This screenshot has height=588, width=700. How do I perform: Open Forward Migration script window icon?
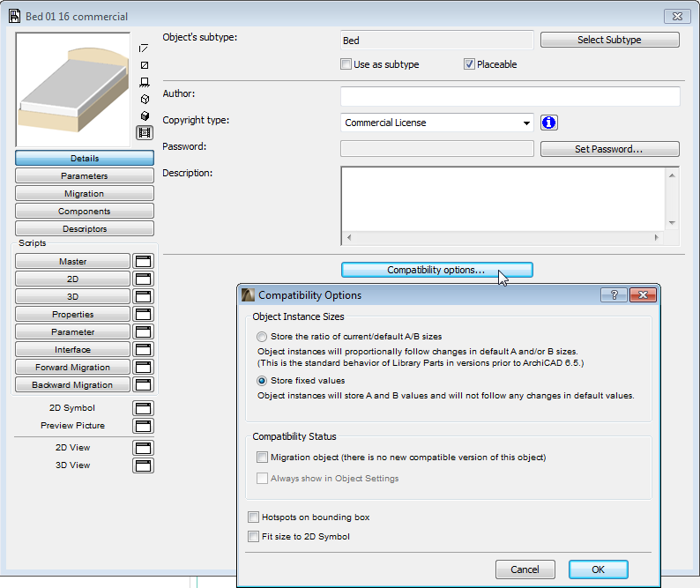click(x=144, y=367)
